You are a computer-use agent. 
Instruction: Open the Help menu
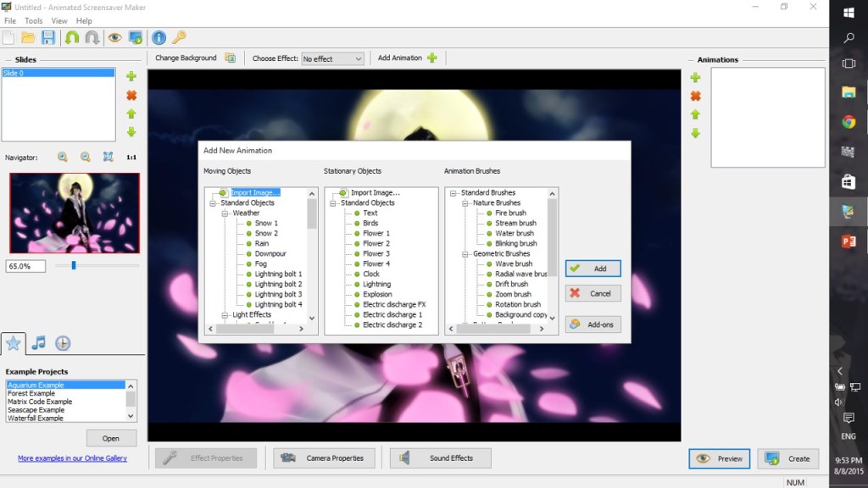pyautogui.click(x=84, y=20)
